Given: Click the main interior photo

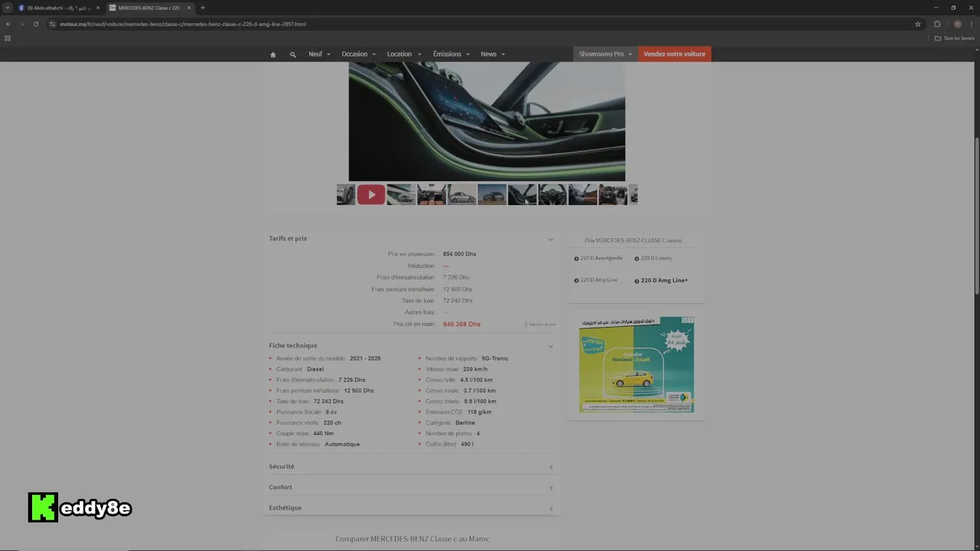Looking at the screenshot, I should click(487, 121).
